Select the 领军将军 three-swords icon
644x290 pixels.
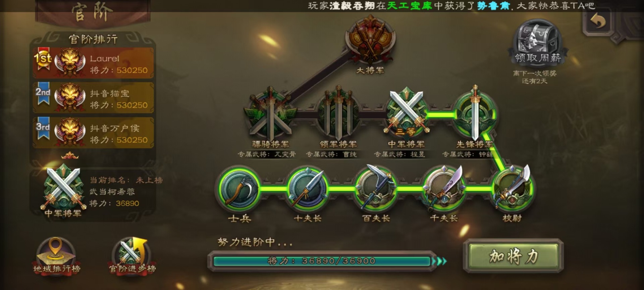coord(338,113)
